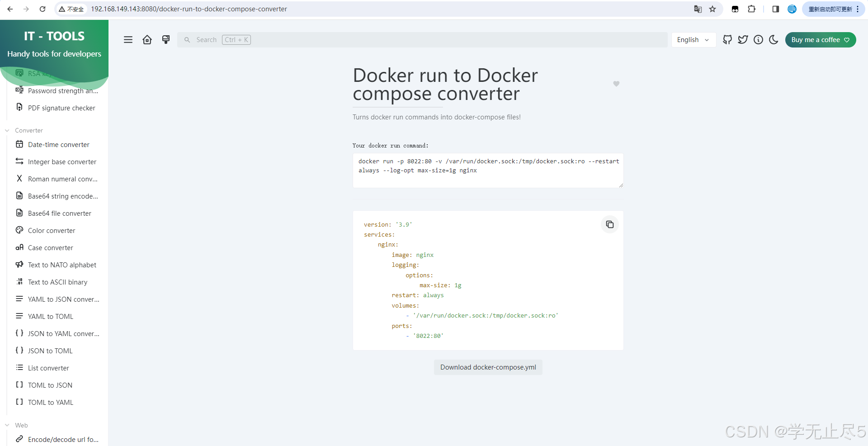This screenshot has height=446, width=868.
Task: Open the About info icon
Action: (x=758, y=40)
